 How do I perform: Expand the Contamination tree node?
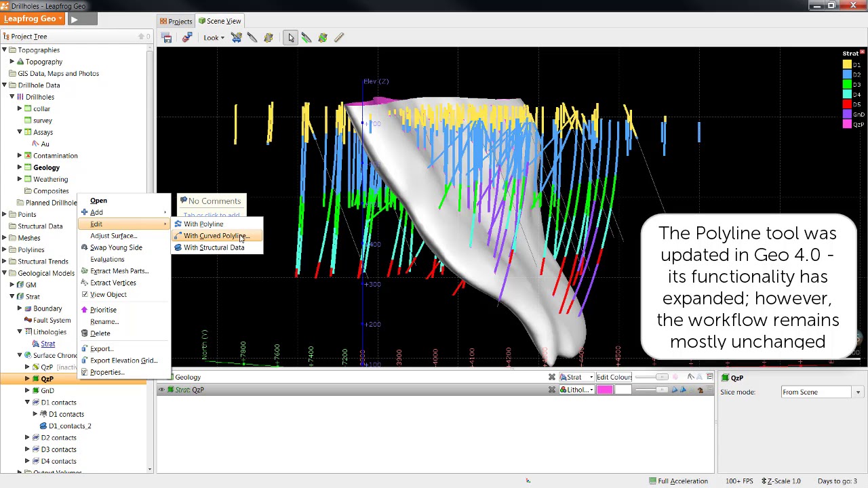click(20, 156)
